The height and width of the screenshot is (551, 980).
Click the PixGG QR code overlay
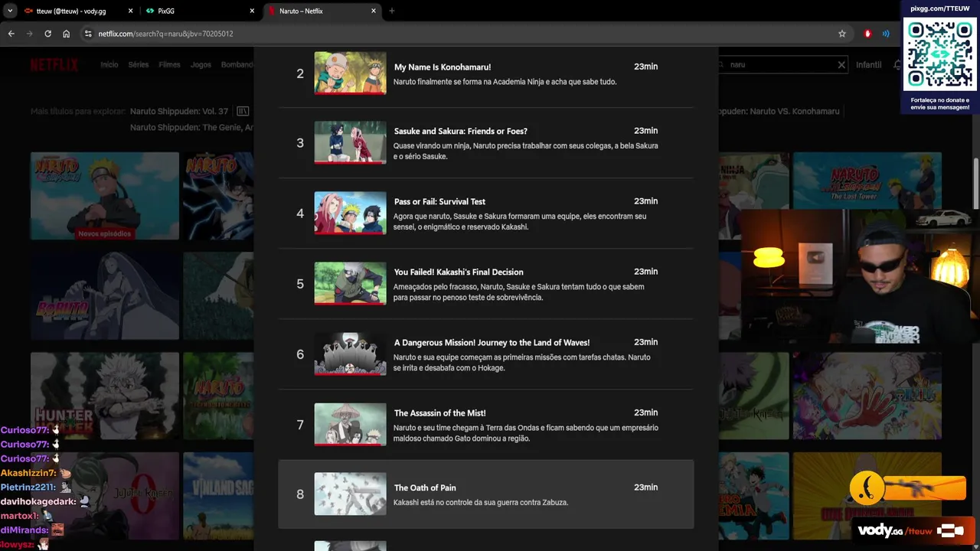click(939, 54)
